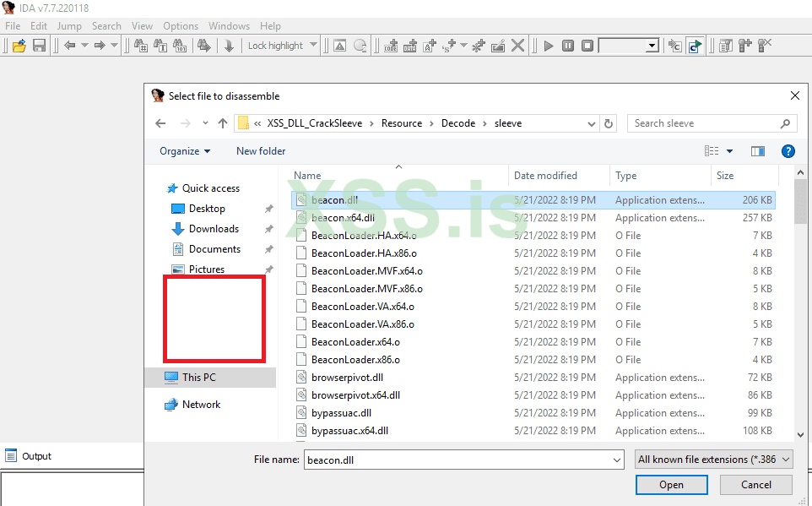Click the Convert to data icon
812x506 pixels.
click(410, 46)
